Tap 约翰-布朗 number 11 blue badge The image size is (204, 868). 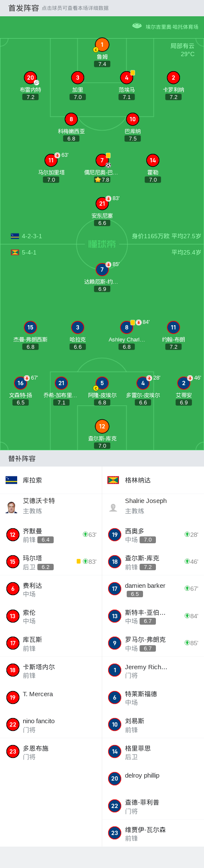pyautogui.click(x=174, y=327)
